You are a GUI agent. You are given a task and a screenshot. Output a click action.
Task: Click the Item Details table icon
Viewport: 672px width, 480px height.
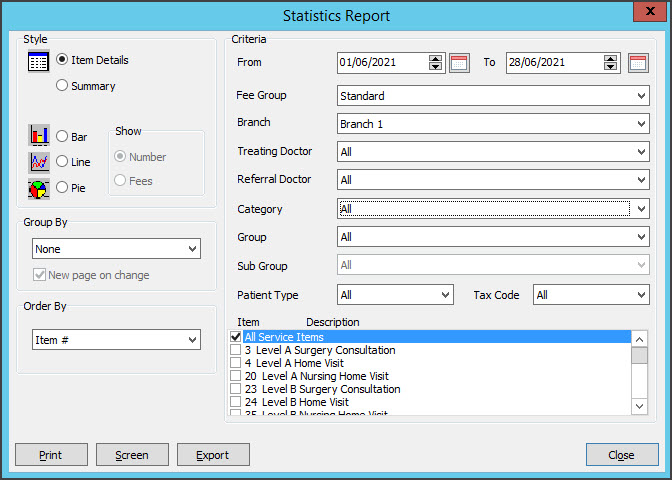click(39, 62)
